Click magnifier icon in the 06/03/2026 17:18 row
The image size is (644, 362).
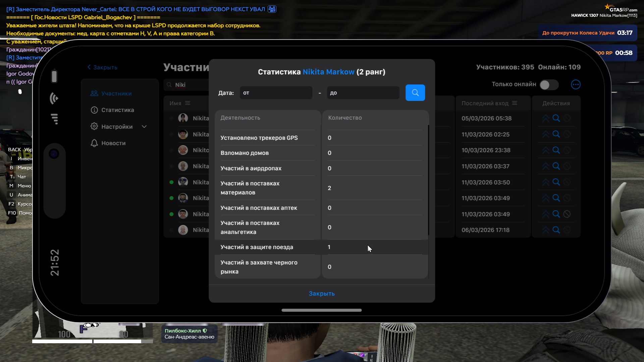556,230
